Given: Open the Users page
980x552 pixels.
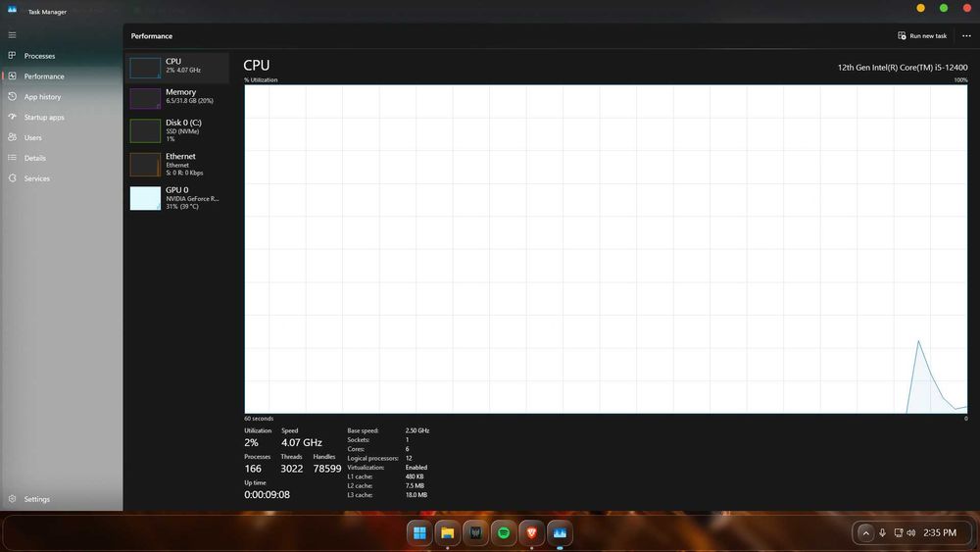Looking at the screenshot, I should (x=32, y=138).
